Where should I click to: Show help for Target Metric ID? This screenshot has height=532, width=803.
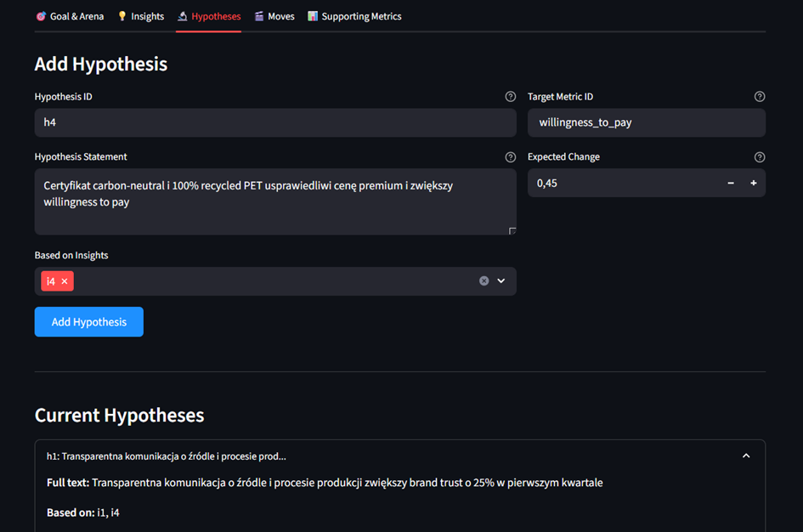pos(760,96)
